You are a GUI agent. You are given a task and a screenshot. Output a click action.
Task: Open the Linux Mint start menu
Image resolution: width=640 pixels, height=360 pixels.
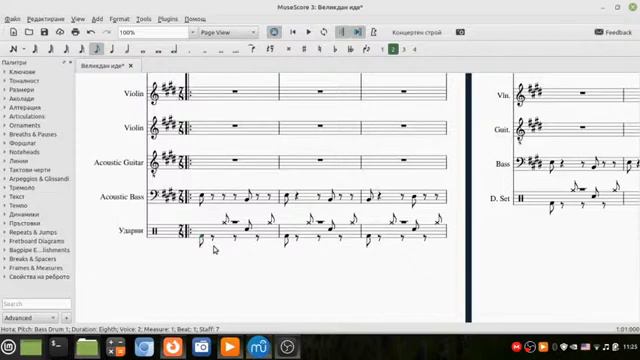8,347
